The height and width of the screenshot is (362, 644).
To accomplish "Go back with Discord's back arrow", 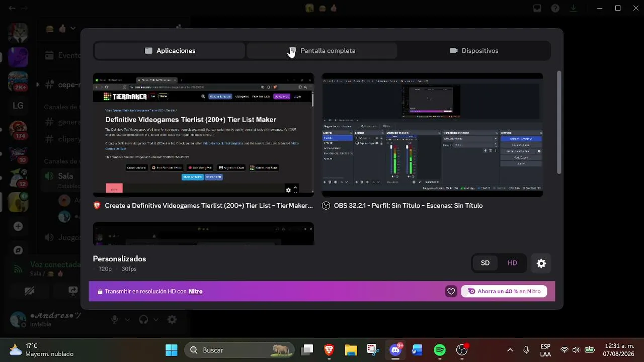I will coord(12,8).
